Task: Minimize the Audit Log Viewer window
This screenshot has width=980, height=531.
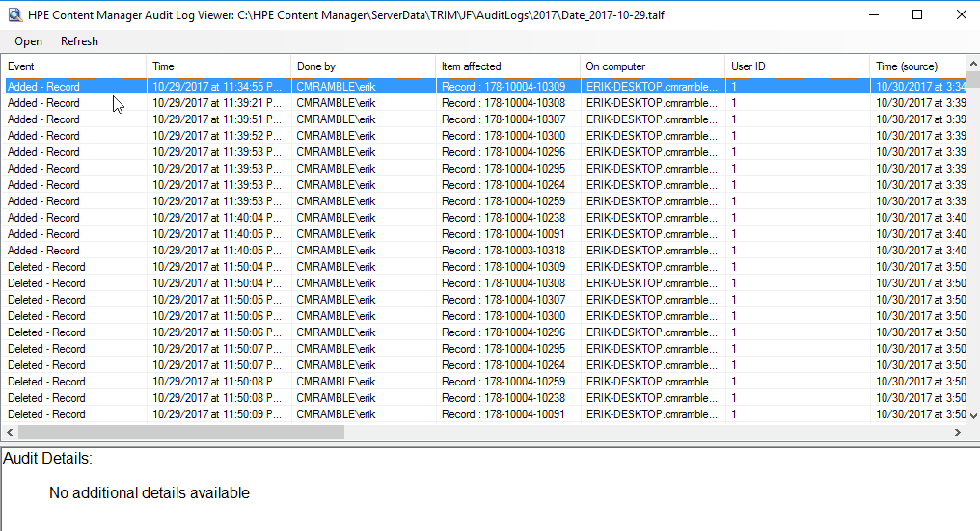Action: point(874,14)
